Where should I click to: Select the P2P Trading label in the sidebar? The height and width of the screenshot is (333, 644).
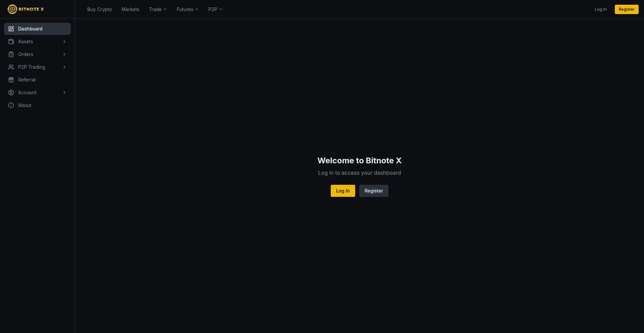(x=32, y=67)
